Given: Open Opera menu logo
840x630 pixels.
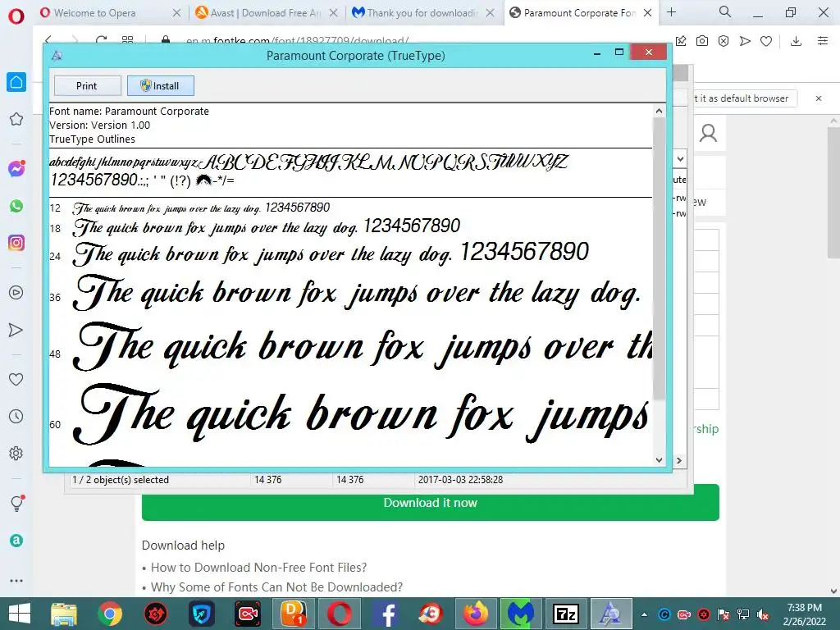Looking at the screenshot, I should (16, 16).
